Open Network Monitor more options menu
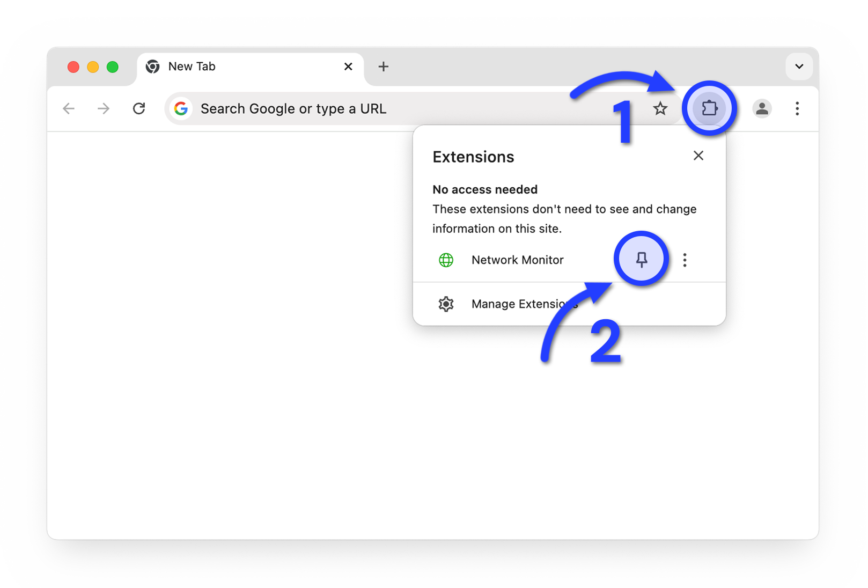This screenshot has width=868, height=588. pyautogui.click(x=685, y=260)
